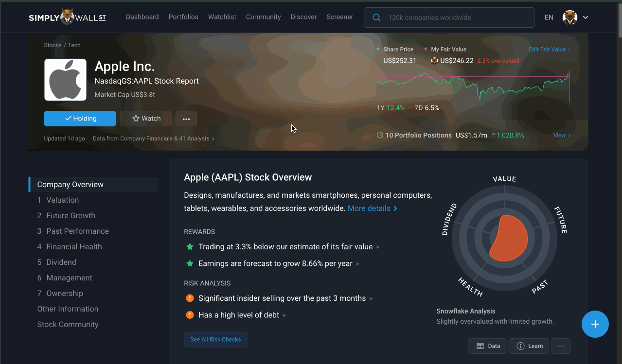Open the three-dots menu beside Watch

[x=186, y=119]
